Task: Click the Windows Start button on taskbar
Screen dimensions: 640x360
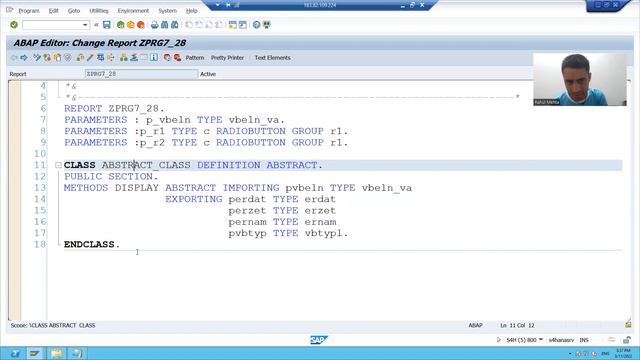Action: point(15,353)
